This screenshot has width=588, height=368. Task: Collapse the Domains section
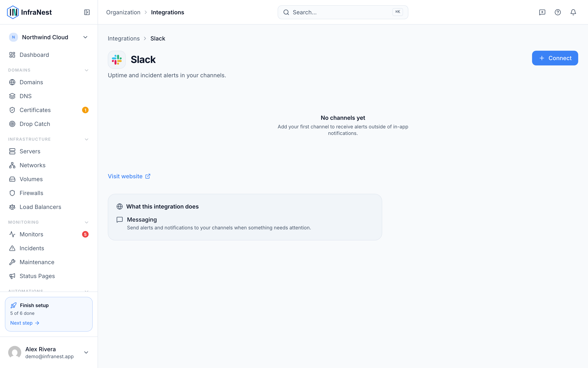point(86,70)
